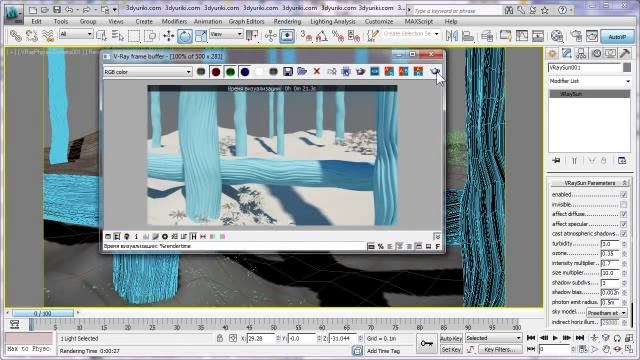Open the Edit menu
The height and width of the screenshot is (360, 640).
pyautogui.click(x=36, y=21)
